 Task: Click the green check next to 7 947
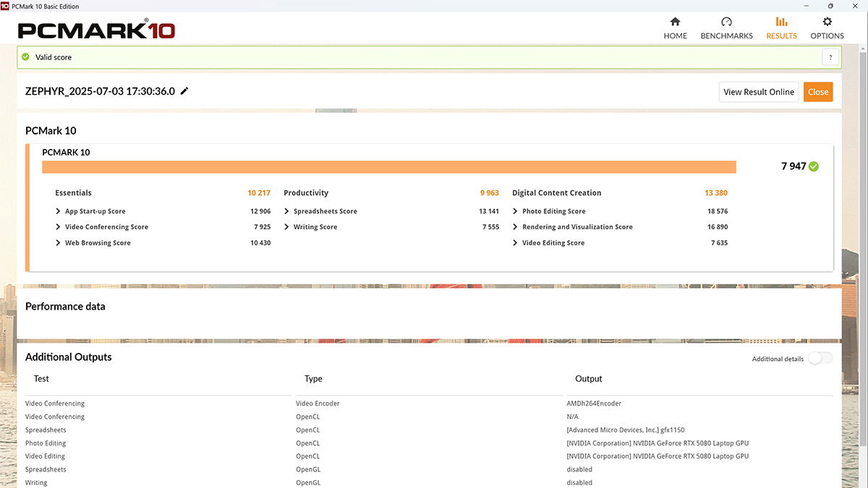click(814, 166)
